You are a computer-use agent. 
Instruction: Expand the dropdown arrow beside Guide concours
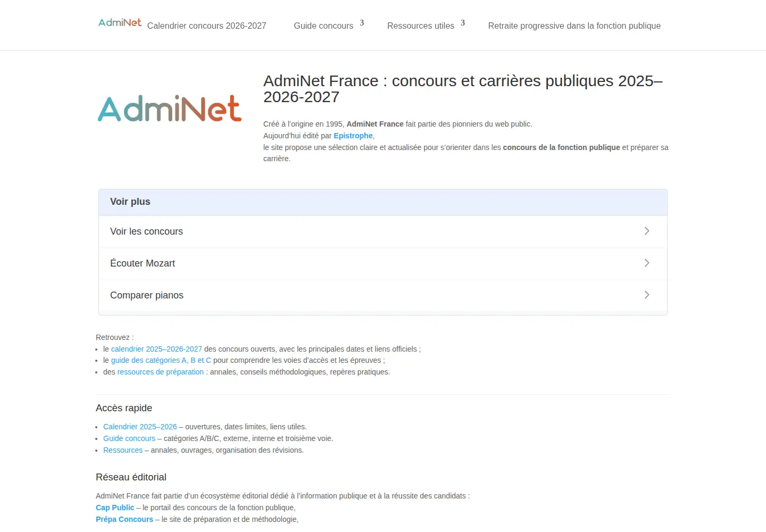pyautogui.click(x=362, y=23)
